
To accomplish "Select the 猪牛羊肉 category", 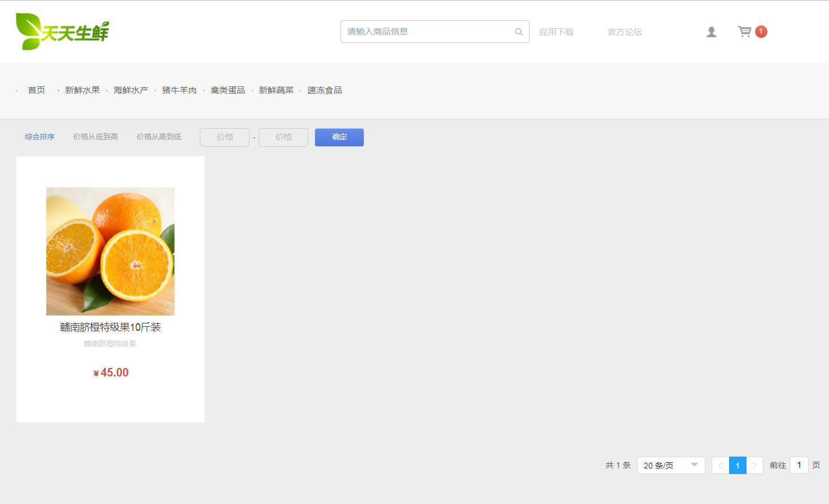I will coord(180,90).
